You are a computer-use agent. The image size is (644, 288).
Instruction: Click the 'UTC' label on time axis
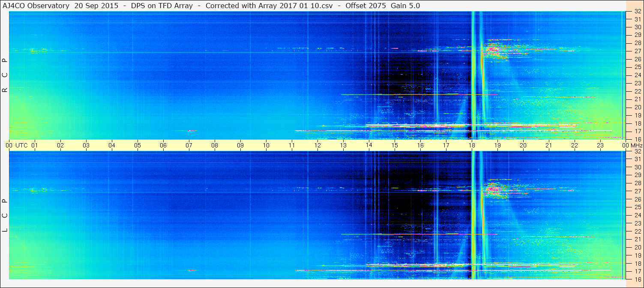tap(21, 145)
